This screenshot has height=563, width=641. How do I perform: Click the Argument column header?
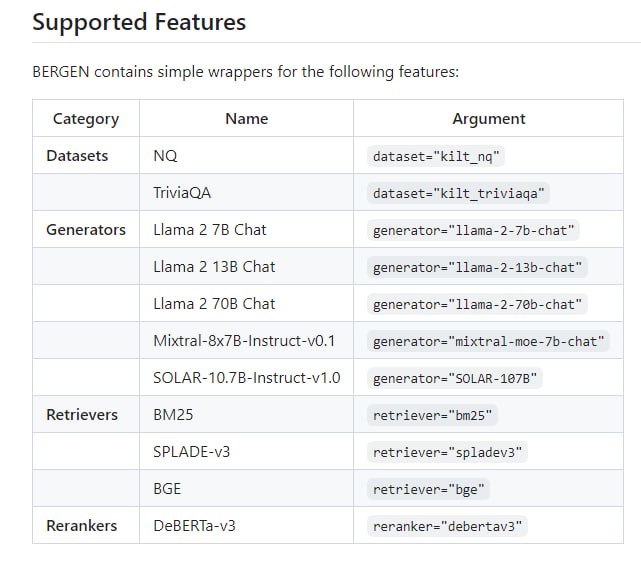(x=488, y=119)
